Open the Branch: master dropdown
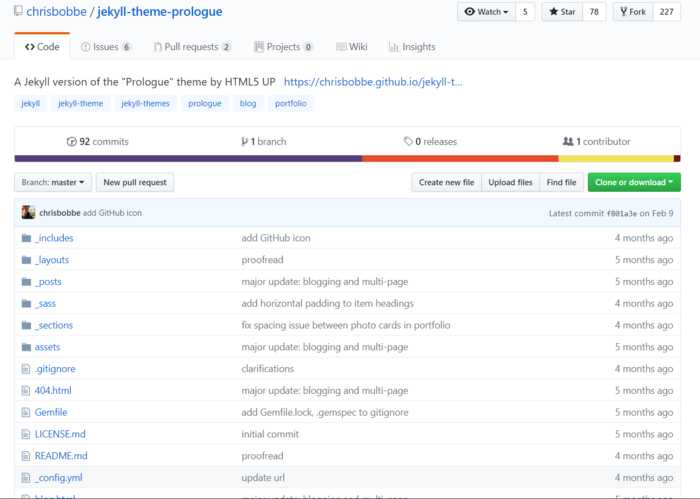The width and height of the screenshot is (700, 499). point(53,183)
